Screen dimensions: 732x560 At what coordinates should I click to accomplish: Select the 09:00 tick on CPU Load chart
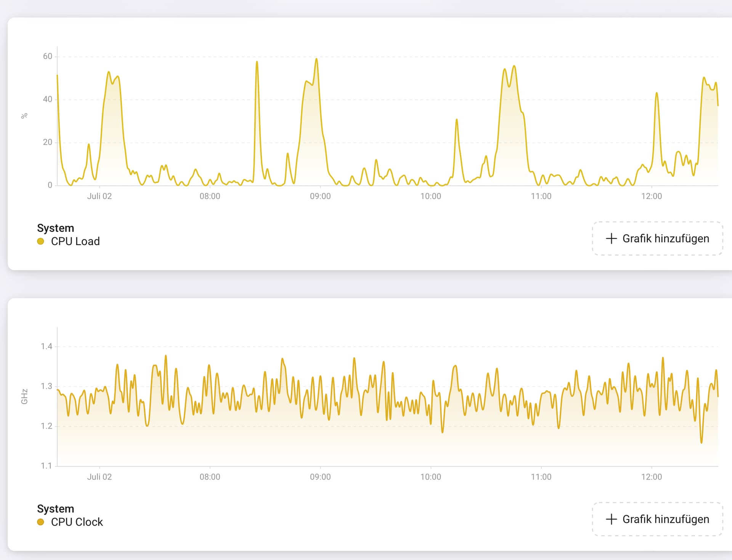320,196
